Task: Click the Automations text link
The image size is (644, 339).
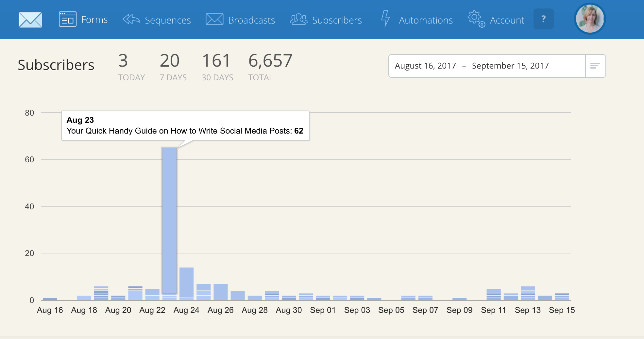Action: (x=426, y=20)
